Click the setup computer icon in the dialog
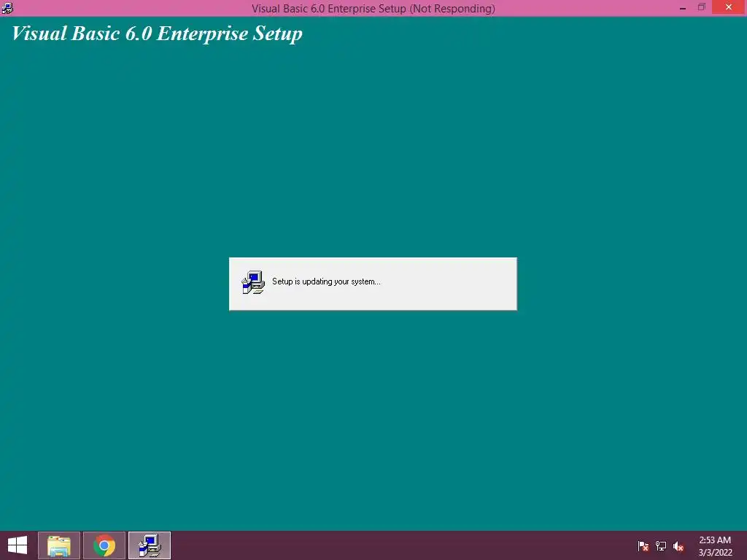This screenshot has height=560, width=747. point(253,282)
